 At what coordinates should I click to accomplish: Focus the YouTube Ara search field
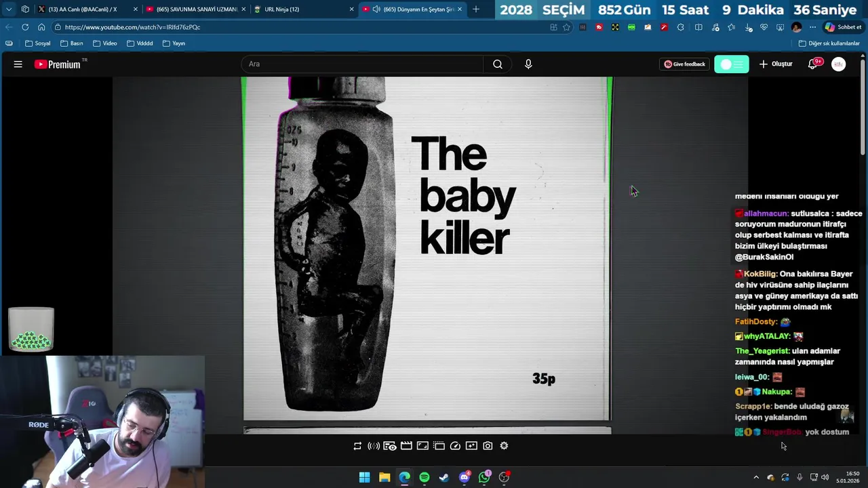363,64
